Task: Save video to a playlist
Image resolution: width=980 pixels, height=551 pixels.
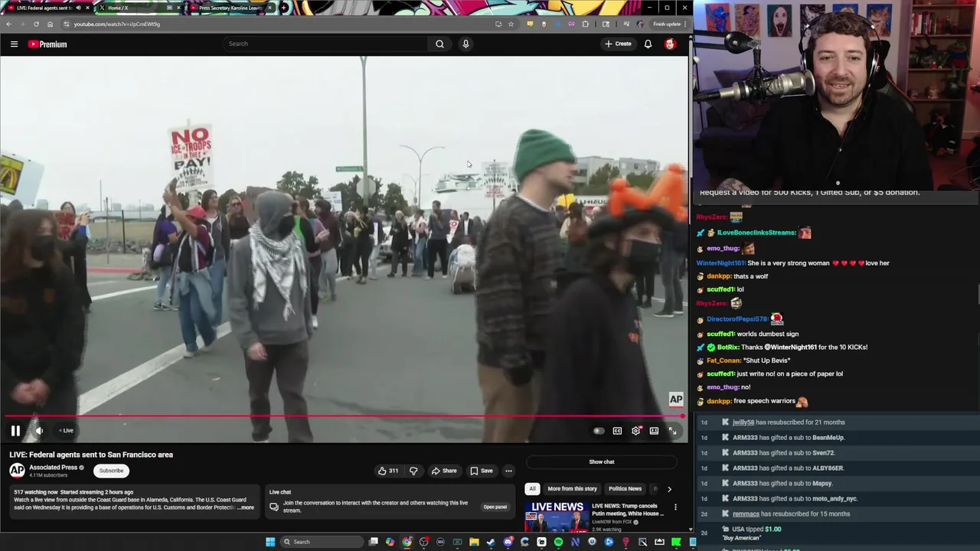Action: tap(482, 471)
